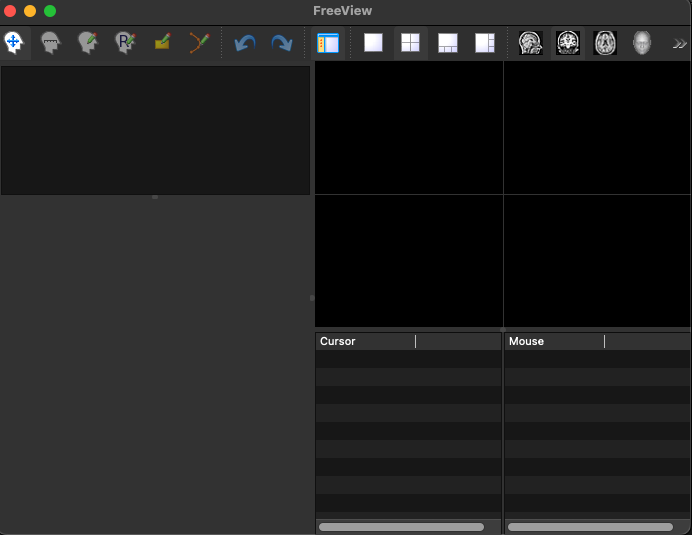Viewport: 692px width, 535px height.
Task: Expand the toolbar overflow chevron
Action: point(680,43)
